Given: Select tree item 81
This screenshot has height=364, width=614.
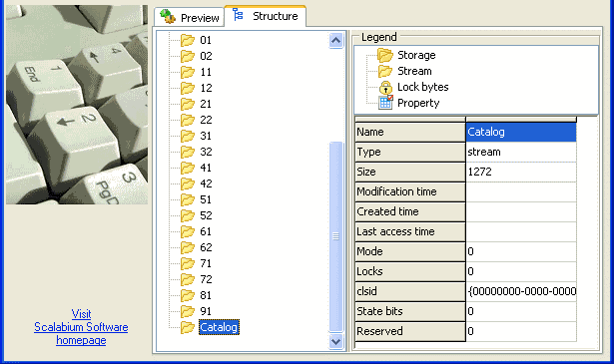Looking at the screenshot, I should click(x=206, y=295).
